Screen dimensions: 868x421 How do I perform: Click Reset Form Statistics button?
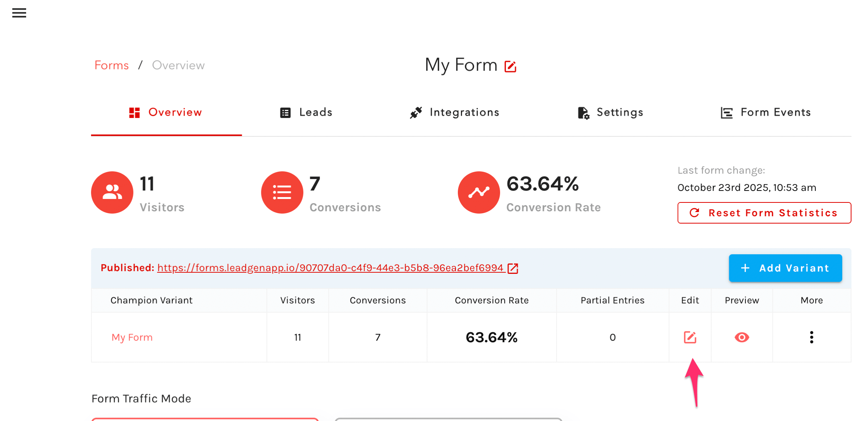[x=764, y=213]
